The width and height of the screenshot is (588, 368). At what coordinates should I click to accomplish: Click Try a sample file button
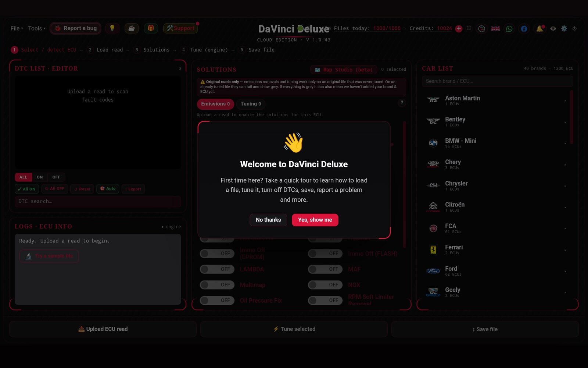(49, 256)
